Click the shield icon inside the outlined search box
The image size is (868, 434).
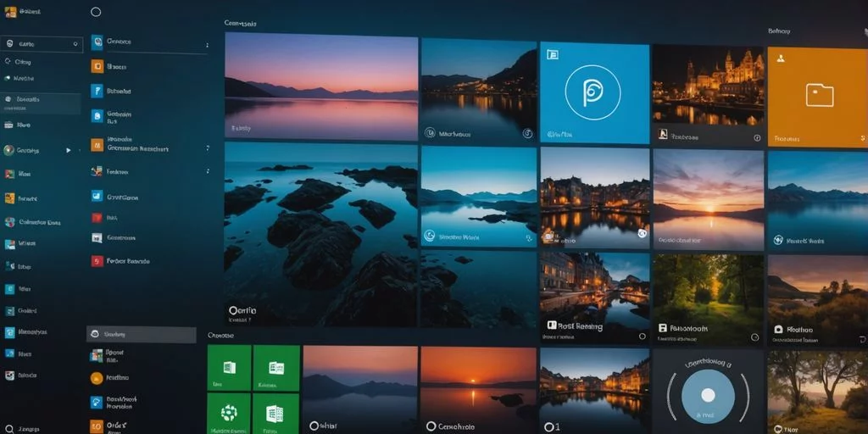coord(9,44)
